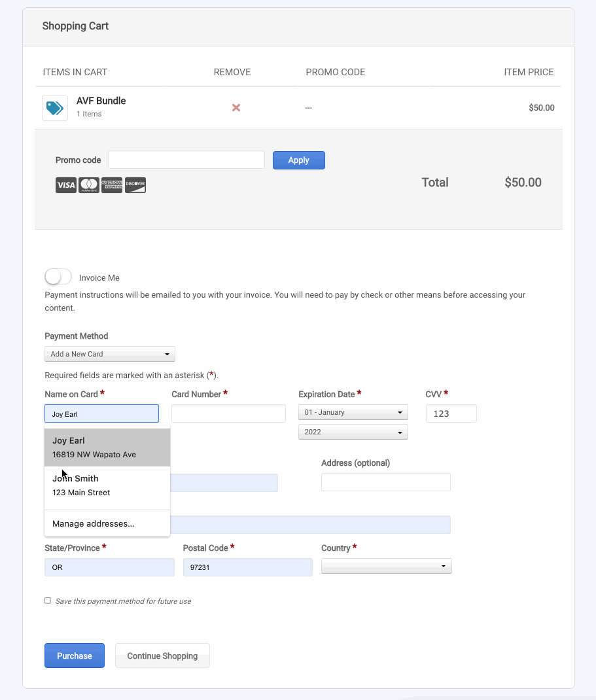596x700 pixels.
Task: Expand the Country dropdown
Action: tap(386, 566)
